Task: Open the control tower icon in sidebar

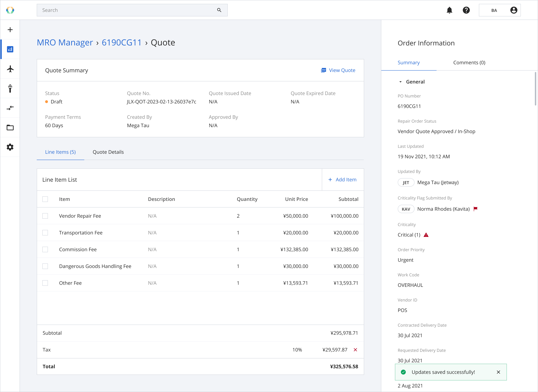Action: [10, 88]
